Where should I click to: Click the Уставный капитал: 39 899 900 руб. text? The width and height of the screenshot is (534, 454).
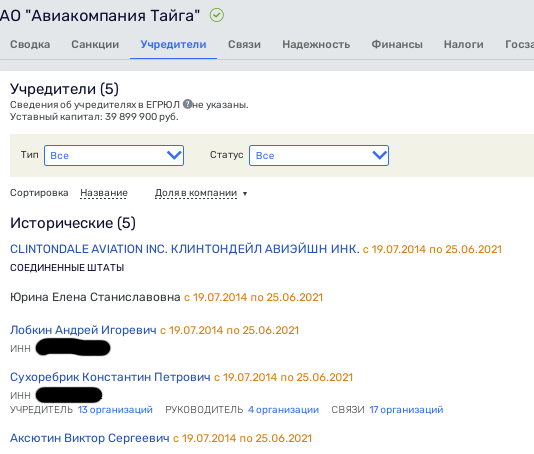(94, 117)
